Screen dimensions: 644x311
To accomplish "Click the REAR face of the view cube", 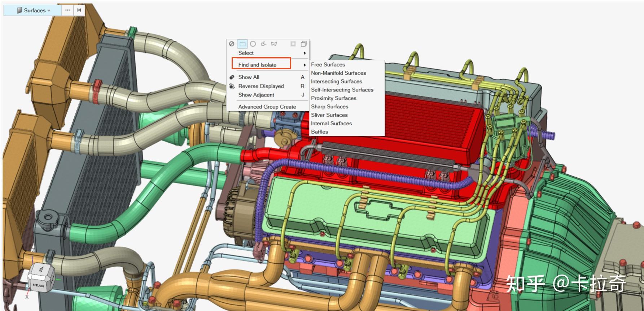I will pyautogui.click(x=38, y=285).
